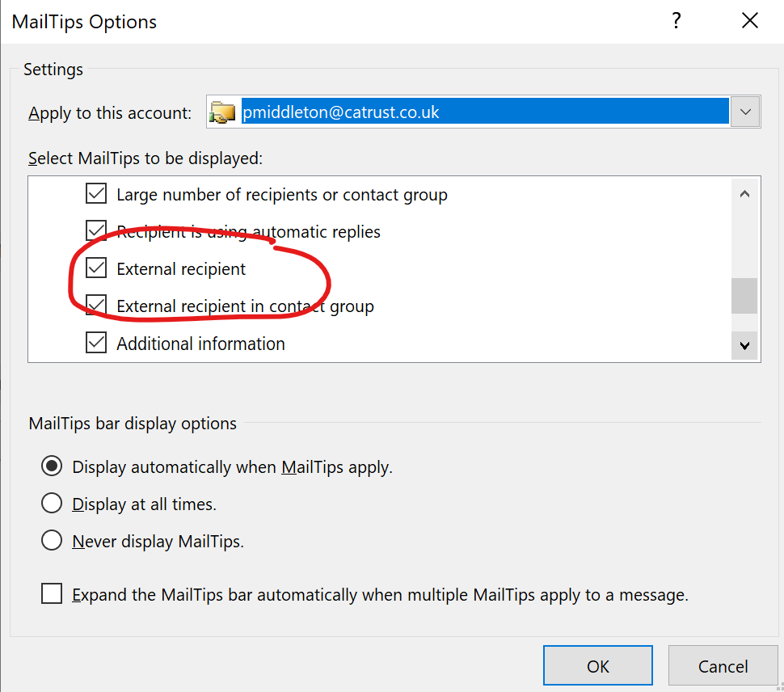Click the account combo box chevron arrow
Screen dimensions: 784x692
pos(745,111)
